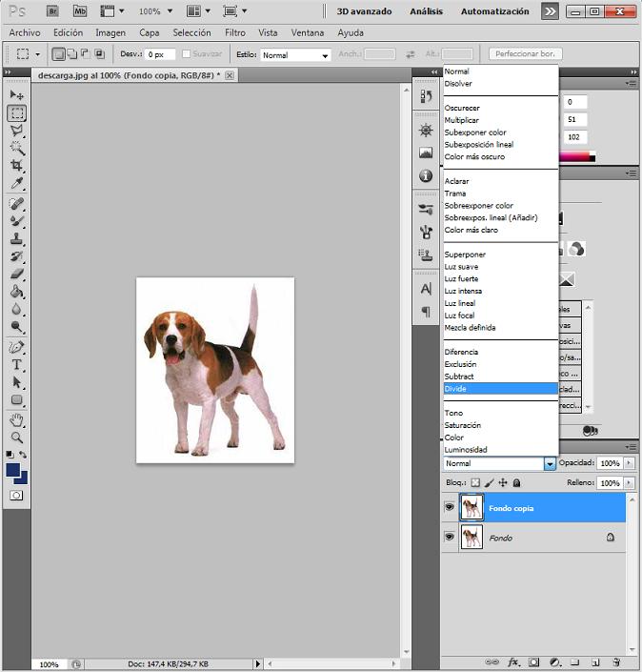Choose Add to selection mode
Image resolution: width=642 pixels, height=672 pixels.
click(x=72, y=54)
